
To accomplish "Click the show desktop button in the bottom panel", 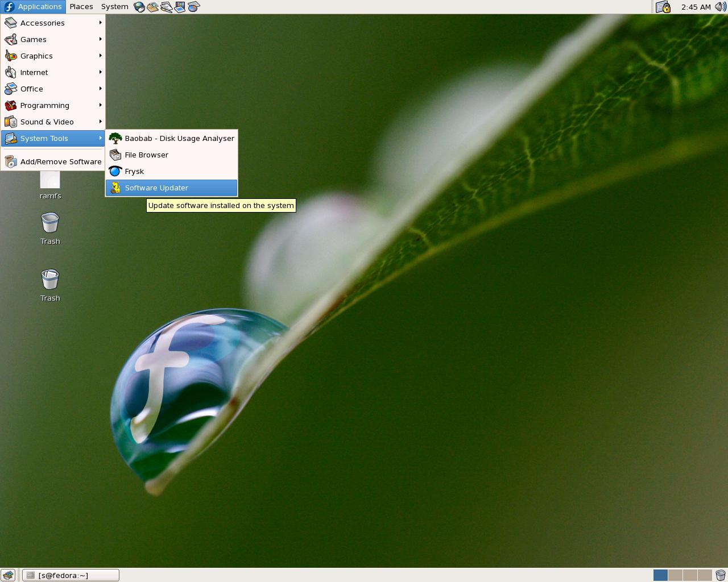I will pos(8,575).
